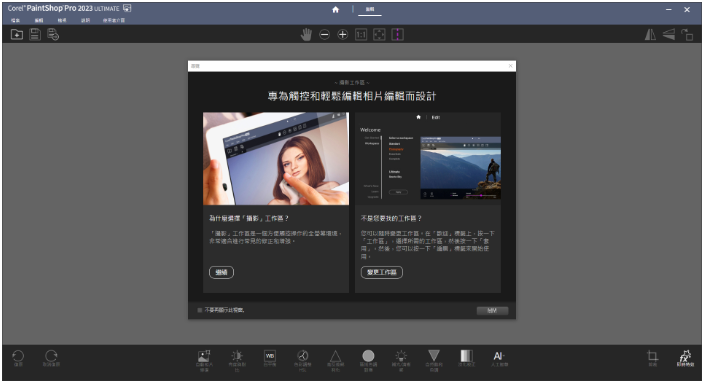This screenshot has width=704, height=383.
Task: Toggle the split before/after view icon
Action: (398, 35)
